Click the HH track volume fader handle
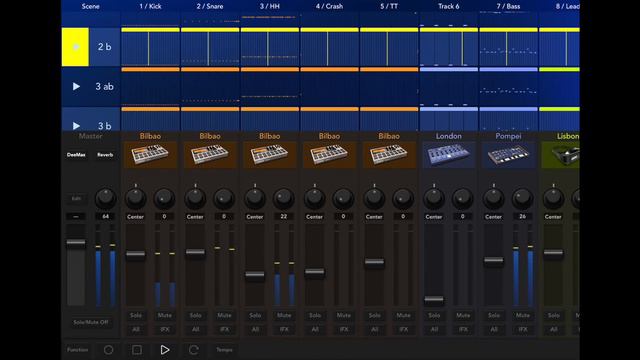The image size is (640, 360). coord(255,275)
